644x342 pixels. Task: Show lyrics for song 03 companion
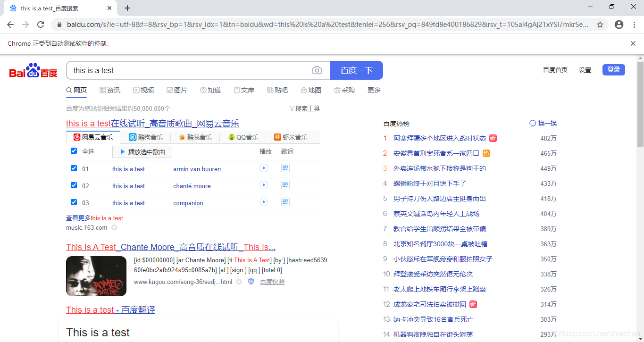tap(285, 202)
